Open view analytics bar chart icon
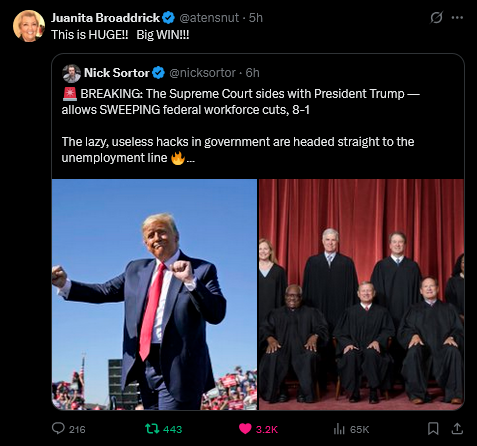The width and height of the screenshot is (477, 446). pyautogui.click(x=339, y=429)
